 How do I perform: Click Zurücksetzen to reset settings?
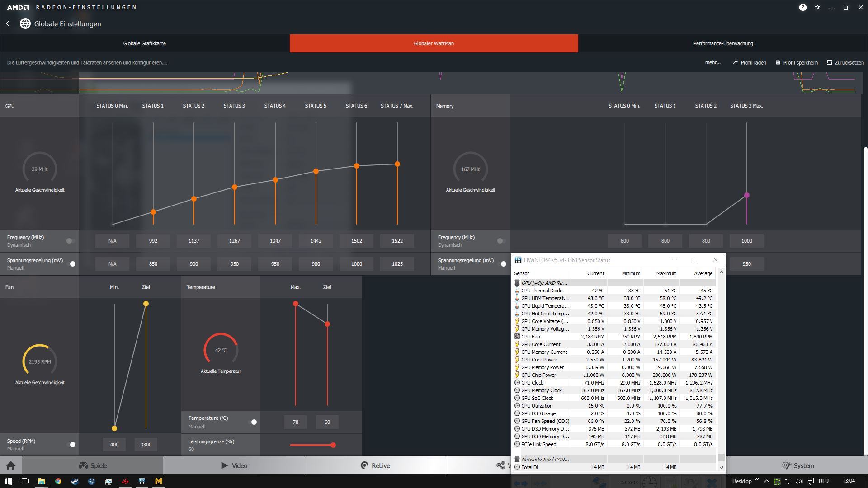click(x=845, y=62)
